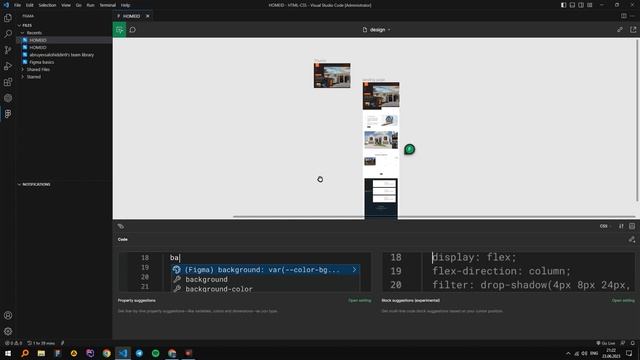
Task: Open Telegram from taskbar
Action: [139, 353]
